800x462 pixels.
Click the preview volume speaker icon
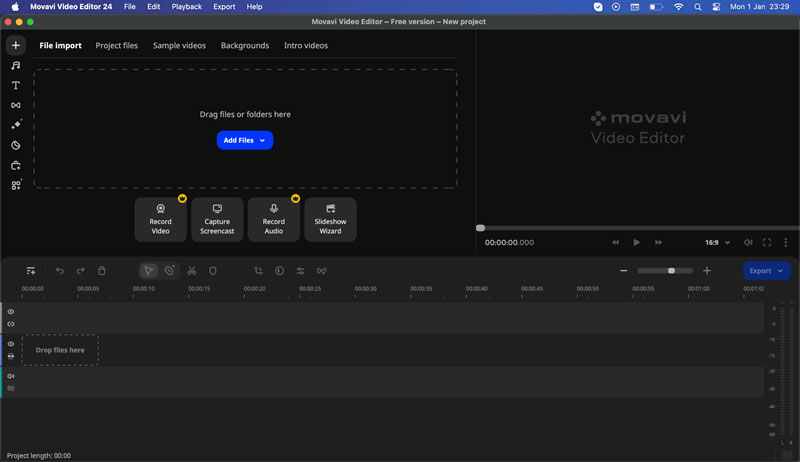(x=748, y=243)
